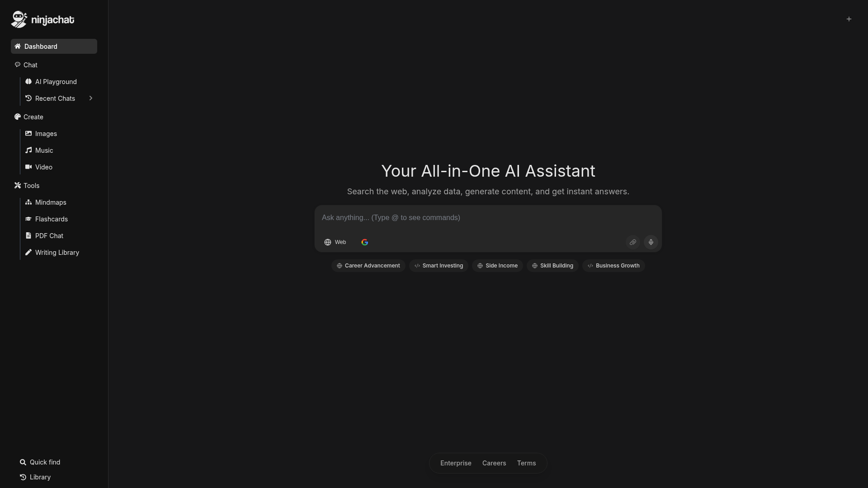Select the Google search model icon
This screenshot has height=488, width=868.
pyautogui.click(x=365, y=242)
